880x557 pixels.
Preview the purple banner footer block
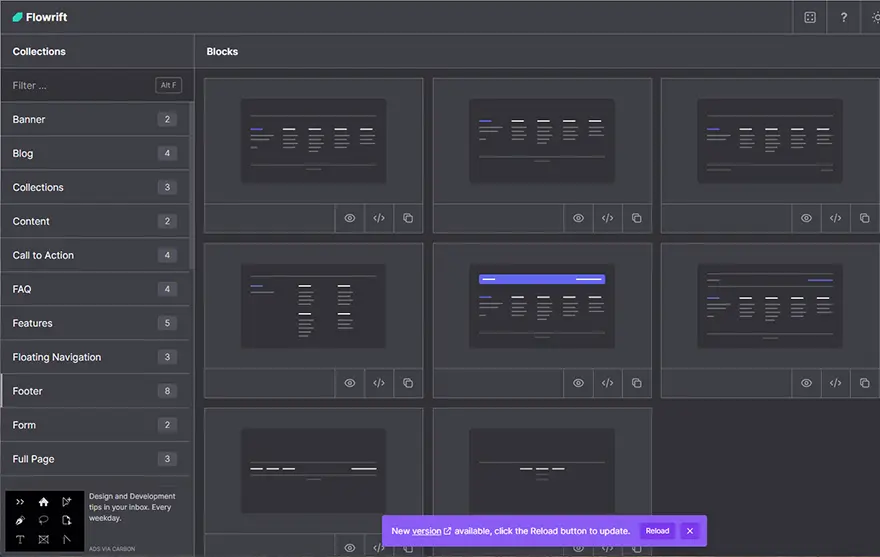pyautogui.click(x=578, y=383)
